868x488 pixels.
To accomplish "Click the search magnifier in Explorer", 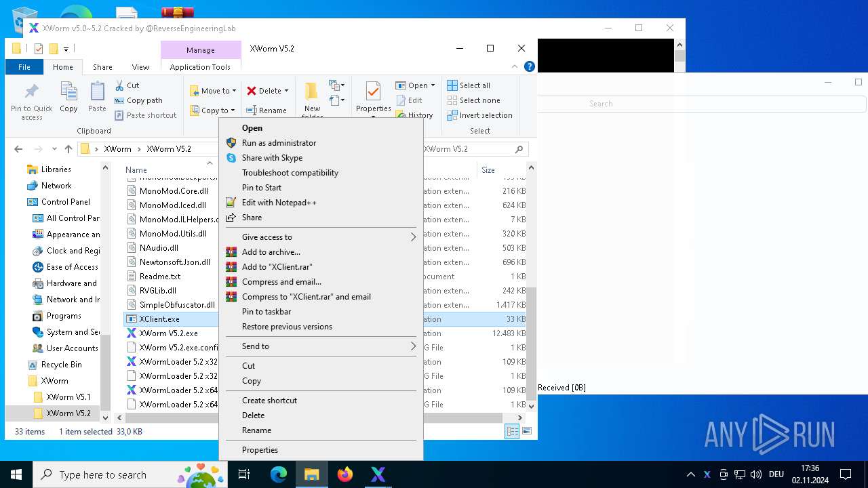I will point(519,149).
